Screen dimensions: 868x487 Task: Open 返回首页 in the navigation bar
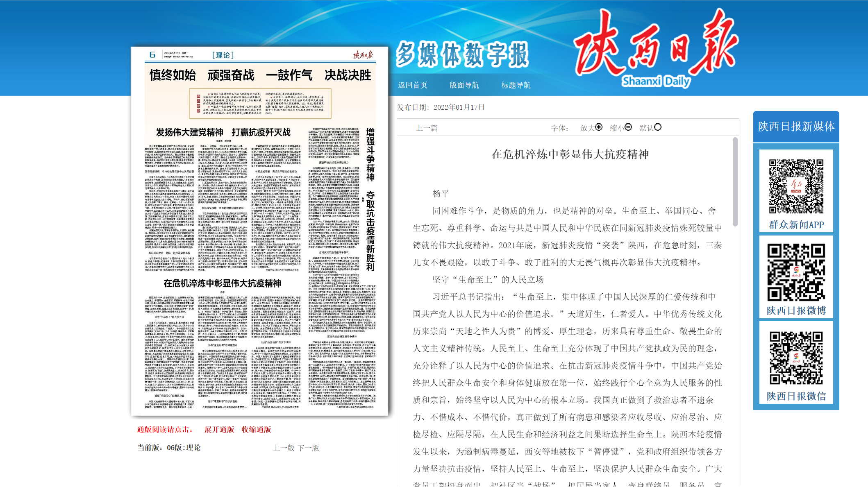click(x=412, y=85)
